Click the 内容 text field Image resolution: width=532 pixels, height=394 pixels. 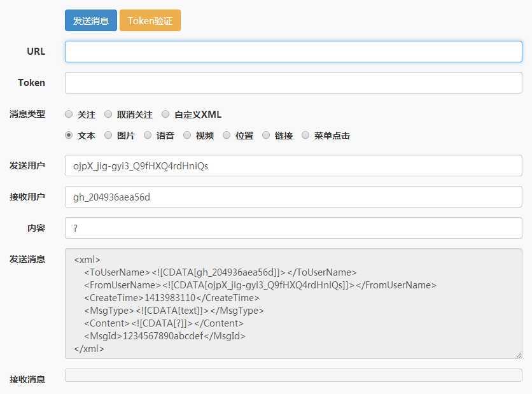pos(293,228)
